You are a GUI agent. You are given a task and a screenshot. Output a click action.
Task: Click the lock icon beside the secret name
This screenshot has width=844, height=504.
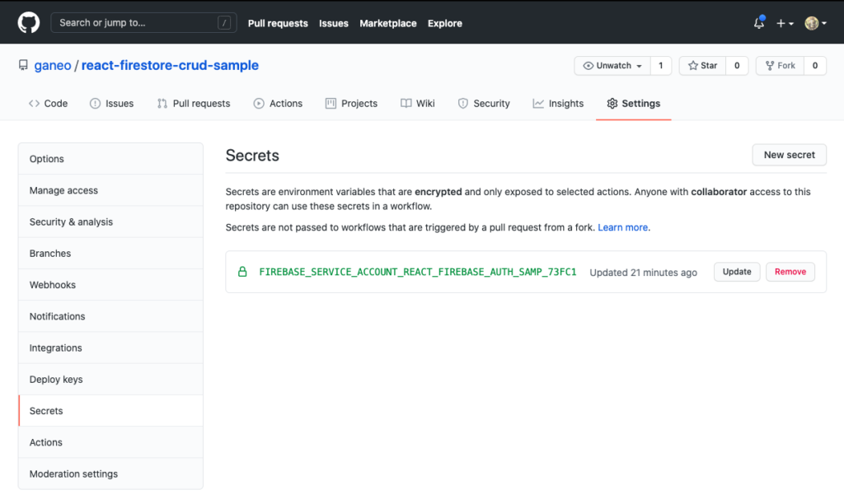pyautogui.click(x=242, y=271)
